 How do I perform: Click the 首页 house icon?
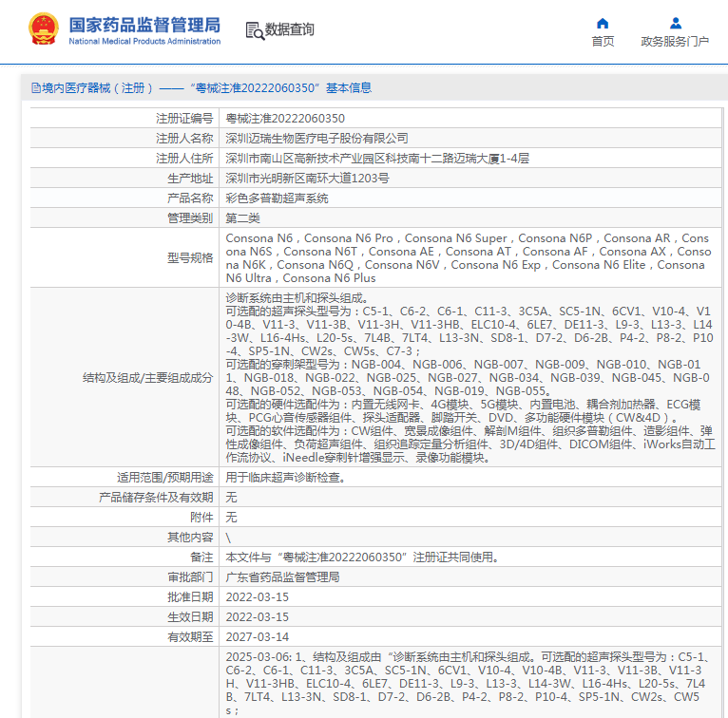coord(603,23)
